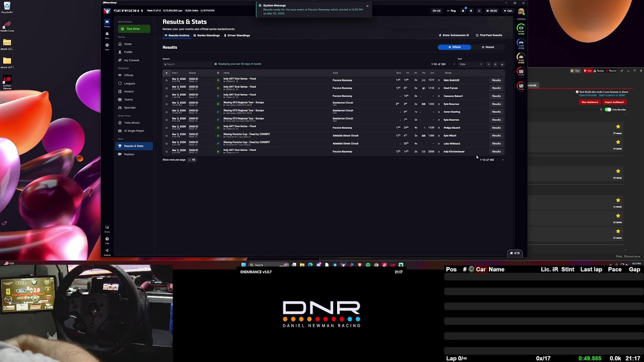
Task: Open the $0.00 account balance
Action: coord(492,11)
